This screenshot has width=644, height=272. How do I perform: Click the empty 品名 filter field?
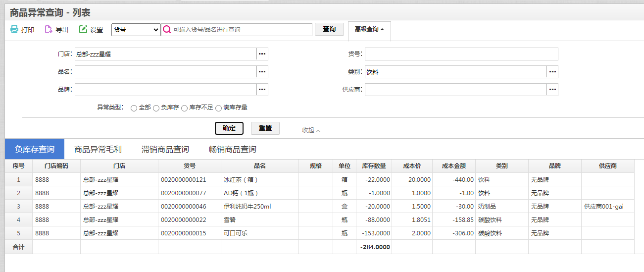pyautogui.click(x=165, y=72)
